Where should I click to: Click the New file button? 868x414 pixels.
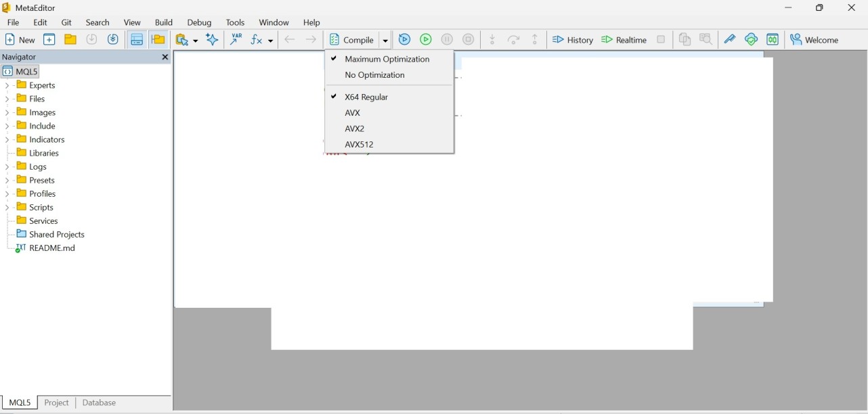click(20, 40)
